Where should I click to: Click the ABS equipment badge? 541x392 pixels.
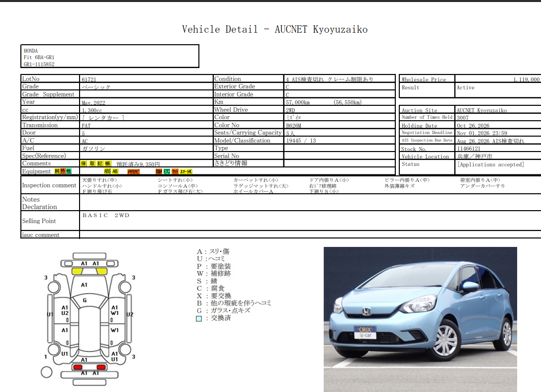[x=107, y=171]
